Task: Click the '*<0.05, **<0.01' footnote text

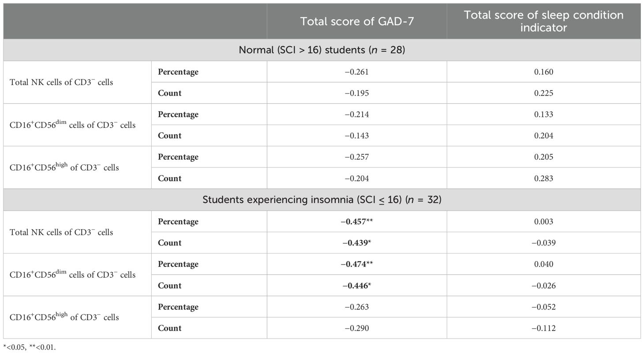Action: point(30,347)
